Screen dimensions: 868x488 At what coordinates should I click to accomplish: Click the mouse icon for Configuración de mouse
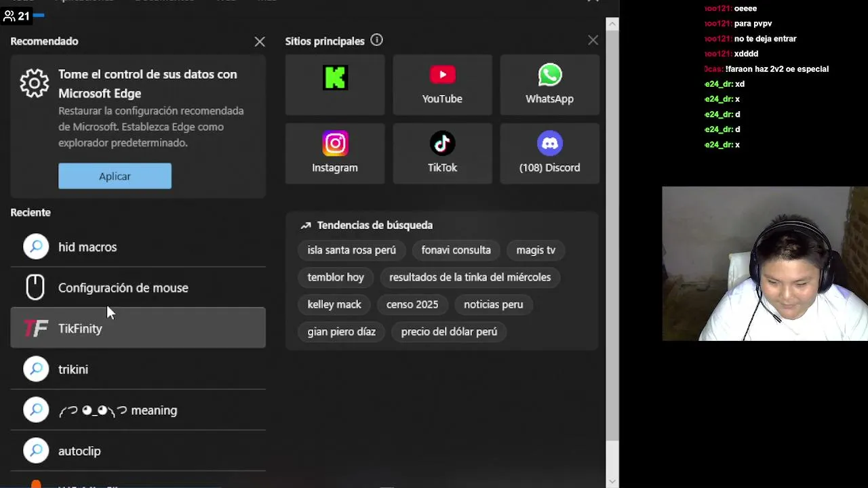pyautogui.click(x=35, y=287)
